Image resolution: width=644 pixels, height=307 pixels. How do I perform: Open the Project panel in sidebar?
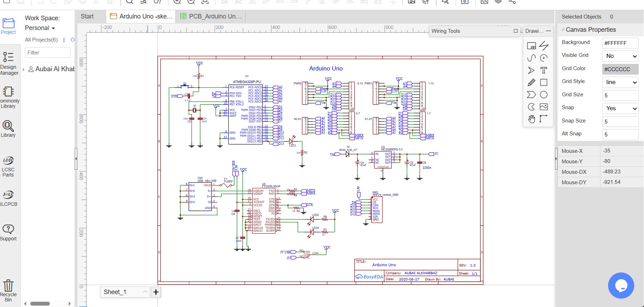click(8, 26)
